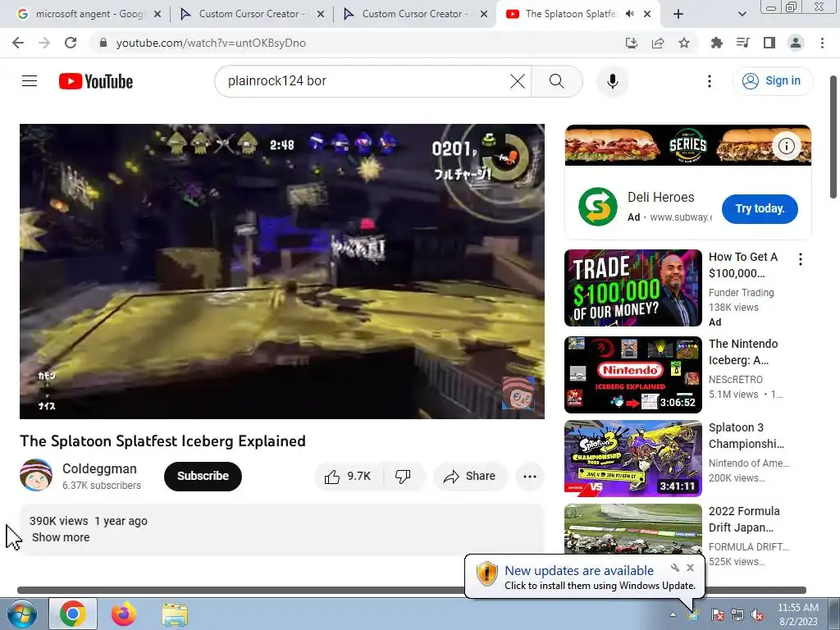Open the taskbar clock showing 11:55 AM
This screenshot has width=840, height=630.
pyautogui.click(x=797, y=614)
